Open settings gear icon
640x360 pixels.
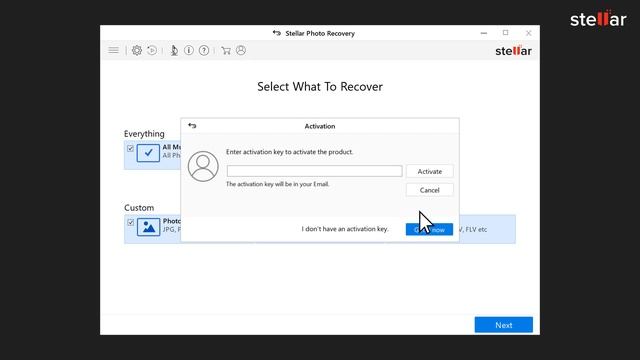(x=137, y=50)
